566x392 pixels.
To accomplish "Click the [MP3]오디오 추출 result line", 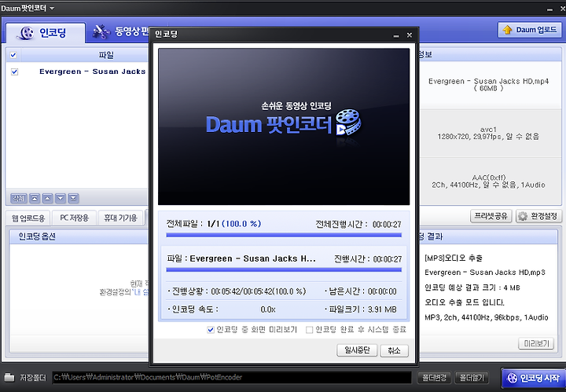I will click(454, 258).
